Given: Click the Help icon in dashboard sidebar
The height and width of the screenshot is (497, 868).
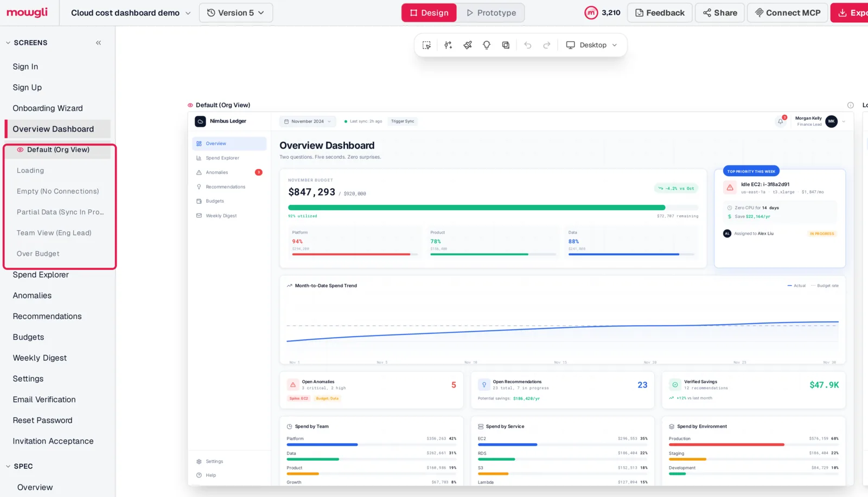Looking at the screenshot, I should pos(199,475).
